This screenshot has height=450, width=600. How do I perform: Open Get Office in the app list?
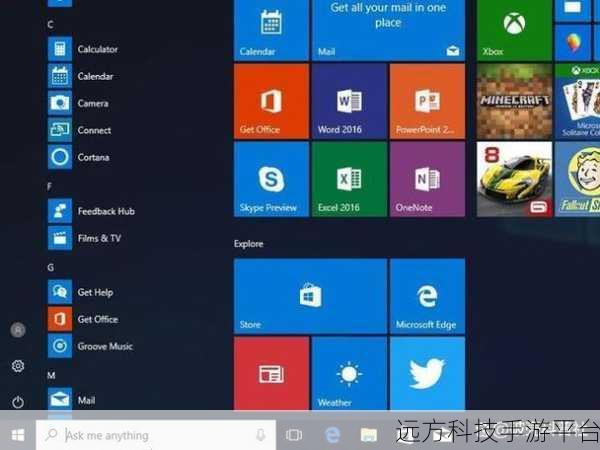(83, 319)
